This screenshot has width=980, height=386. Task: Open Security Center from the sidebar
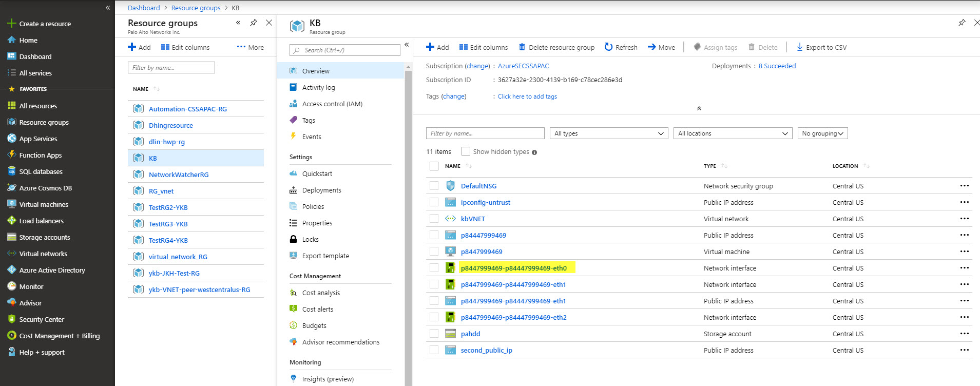tap(42, 319)
